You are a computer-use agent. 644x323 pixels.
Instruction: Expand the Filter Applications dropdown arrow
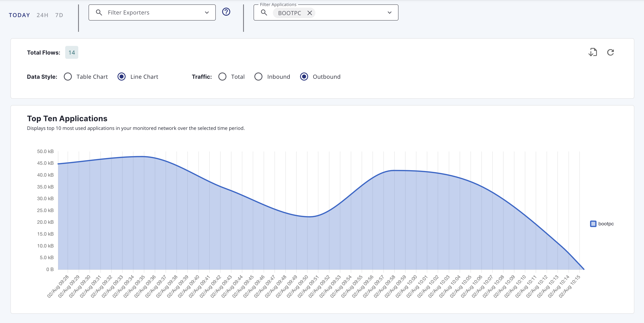[x=389, y=12]
